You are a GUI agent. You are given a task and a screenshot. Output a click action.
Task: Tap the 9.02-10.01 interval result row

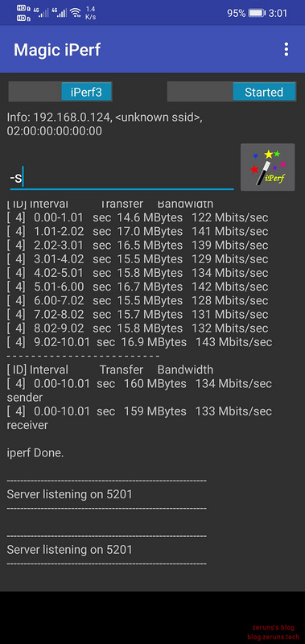pos(139,341)
